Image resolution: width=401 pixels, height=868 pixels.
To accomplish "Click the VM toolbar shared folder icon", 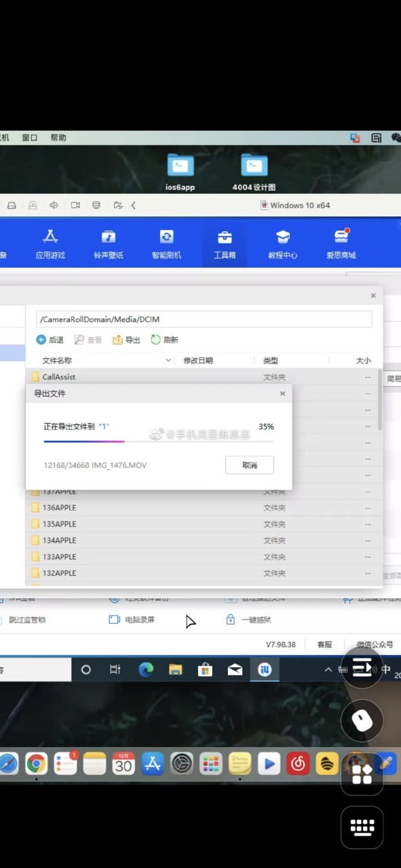I will pyautogui.click(x=118, y=205).
